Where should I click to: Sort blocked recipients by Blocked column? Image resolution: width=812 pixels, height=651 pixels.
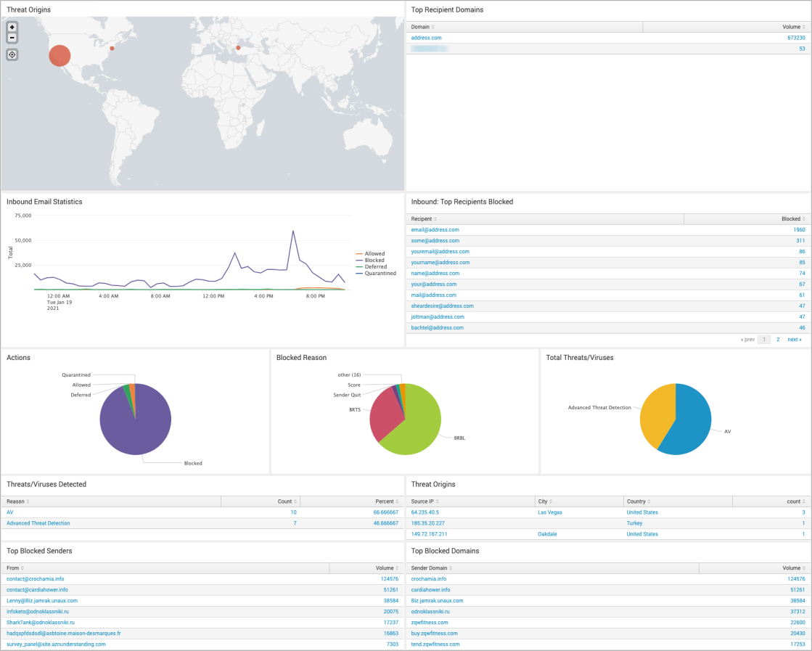(793, 219)
